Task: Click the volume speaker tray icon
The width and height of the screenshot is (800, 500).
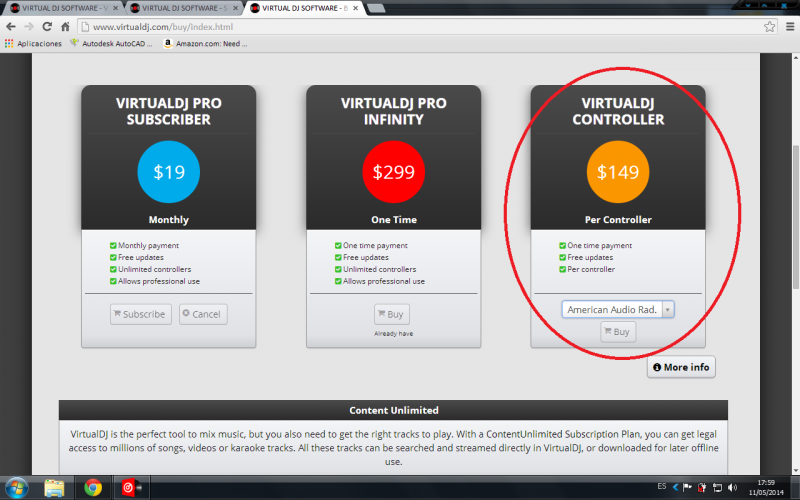Action: pyautogui.click(x=732, y=488)
